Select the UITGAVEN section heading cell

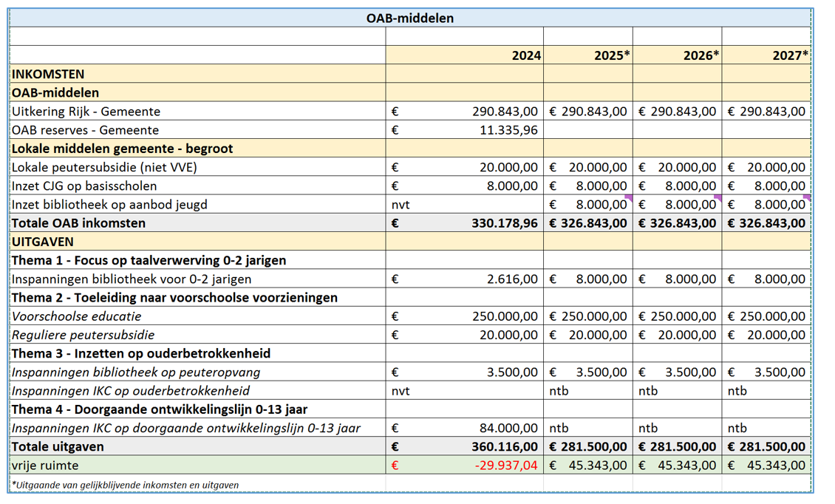[197, 242]
